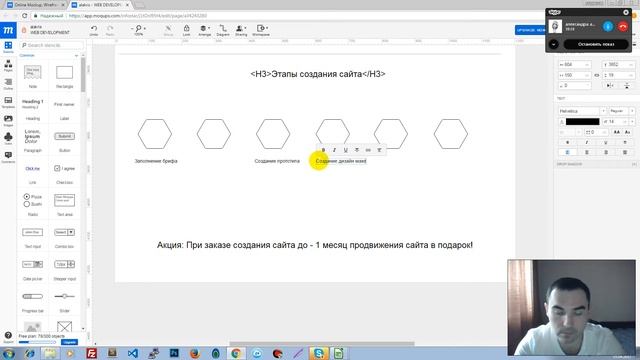The width and height of the screenshot is (640, 360).
Task: Click the black text color swatch
Action: [582, 122]
